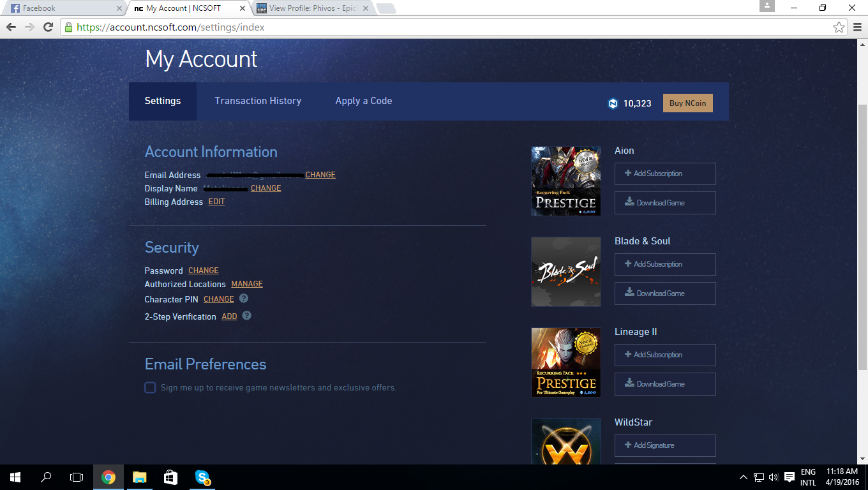Change the Email Address
Image resolution: width=868 pixels, height=490 pixels.
click(320, 175)
